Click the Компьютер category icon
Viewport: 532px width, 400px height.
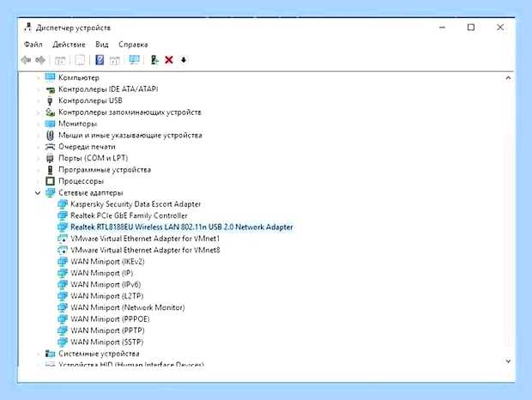50,77
